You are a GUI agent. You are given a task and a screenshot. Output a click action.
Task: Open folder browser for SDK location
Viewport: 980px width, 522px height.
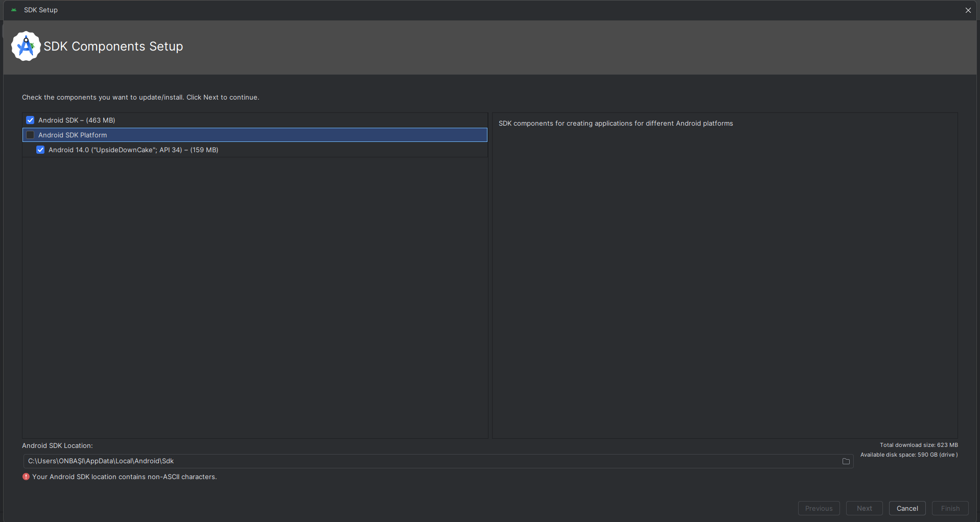click(x=846, y=461)
